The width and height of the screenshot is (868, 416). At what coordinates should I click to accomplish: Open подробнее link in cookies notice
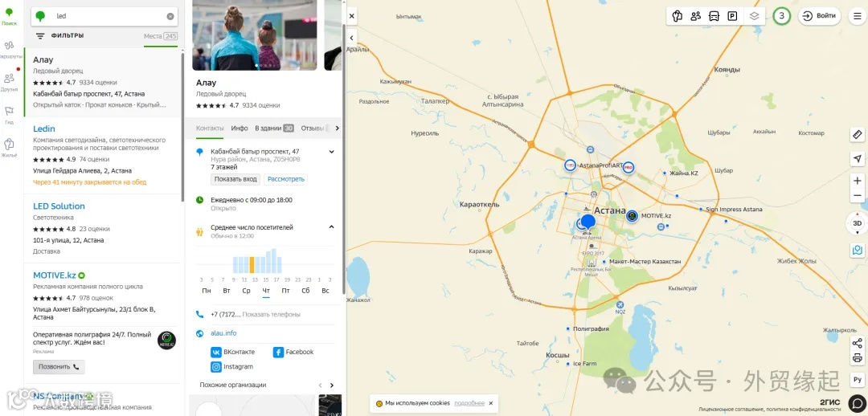pos(469,403)
